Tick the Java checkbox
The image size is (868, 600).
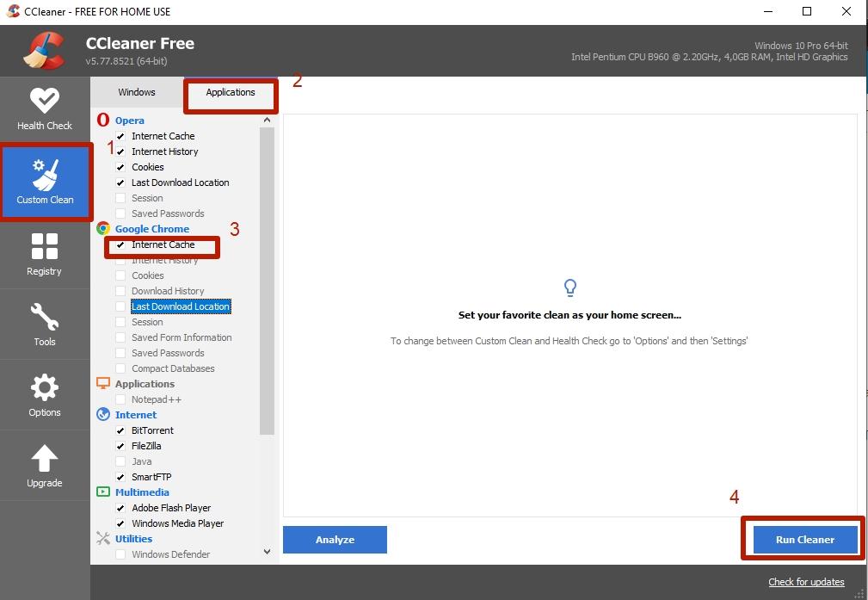(120, 461)
